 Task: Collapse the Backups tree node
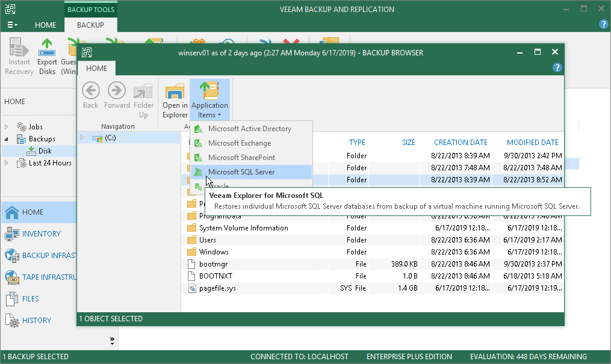[x=7, y=139]
